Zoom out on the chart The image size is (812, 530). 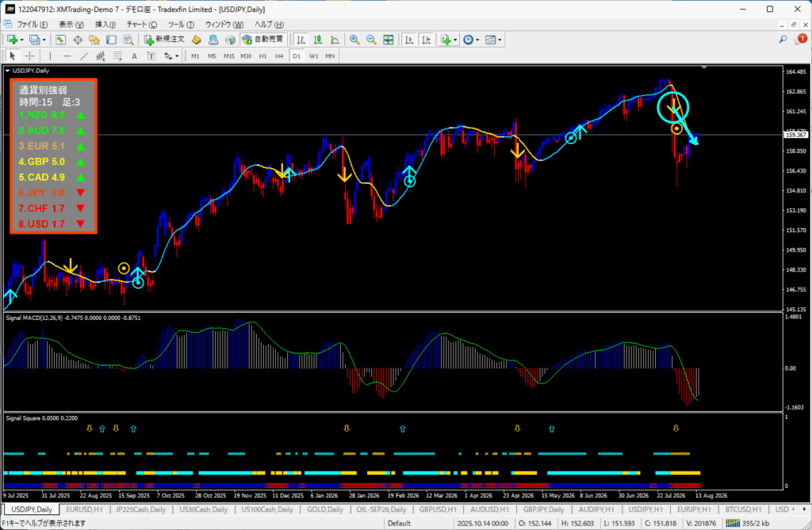[371, 40]
